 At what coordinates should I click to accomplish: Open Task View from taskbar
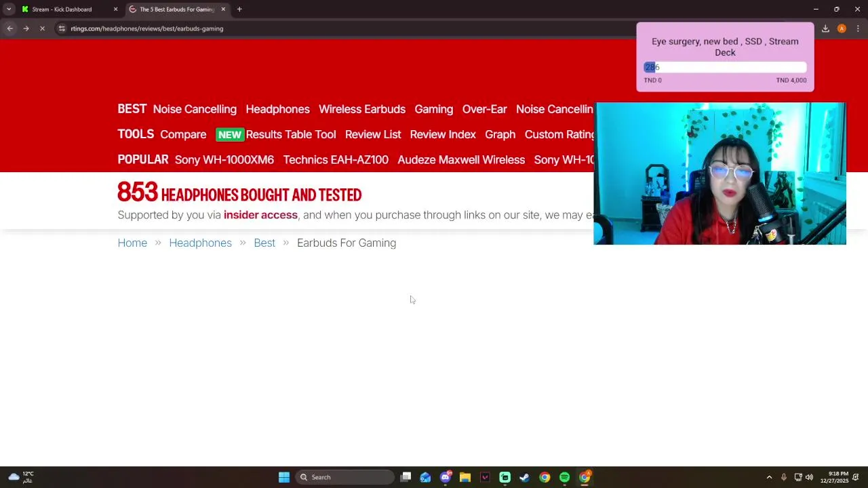[x=406, y=477]
